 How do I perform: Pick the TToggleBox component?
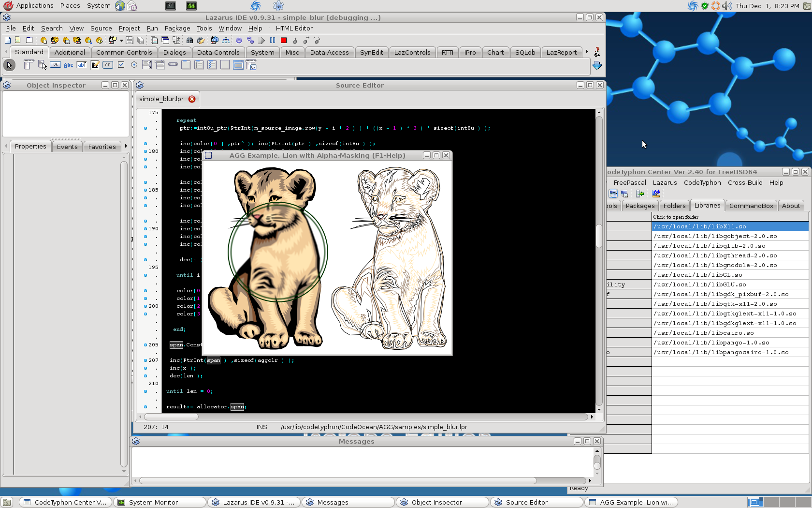108,65
